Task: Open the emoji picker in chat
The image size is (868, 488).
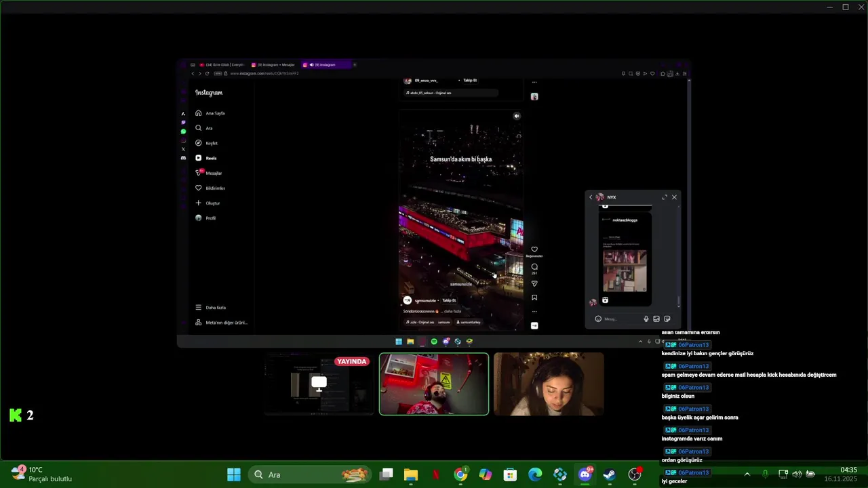Action: [598, 319]
